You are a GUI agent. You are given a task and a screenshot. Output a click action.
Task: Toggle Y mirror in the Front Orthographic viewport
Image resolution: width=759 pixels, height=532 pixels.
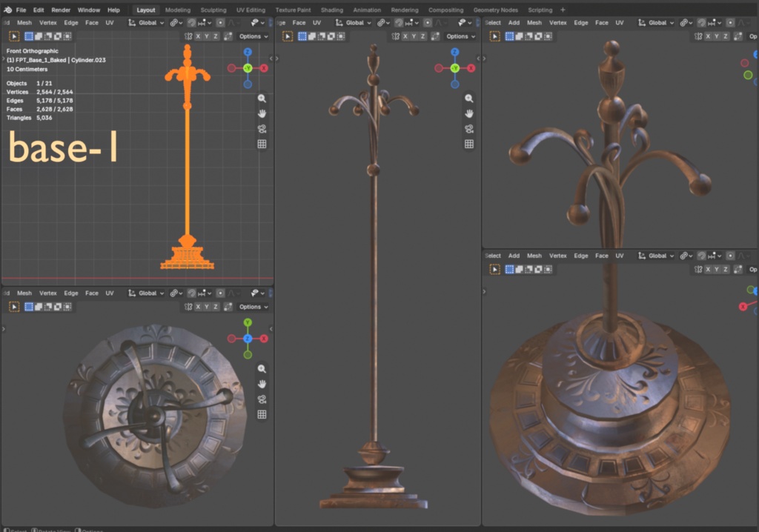[x=207, y=36]
